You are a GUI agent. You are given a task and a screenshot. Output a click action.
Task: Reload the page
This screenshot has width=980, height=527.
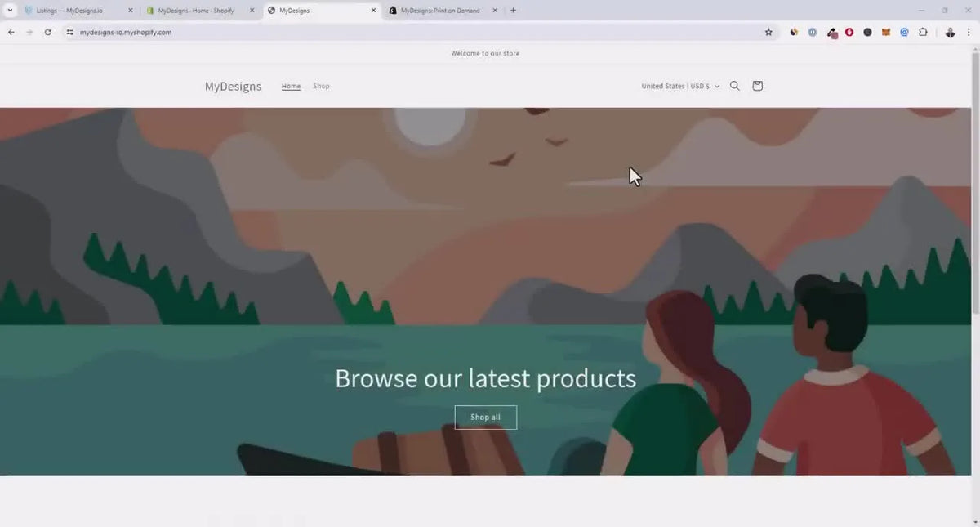coord(47,32)
